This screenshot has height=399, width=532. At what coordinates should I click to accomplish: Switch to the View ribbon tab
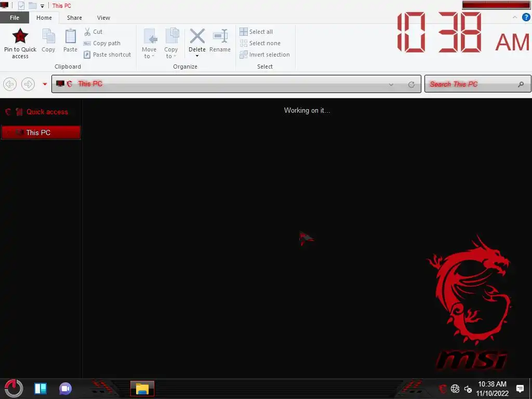pos(103,18)
